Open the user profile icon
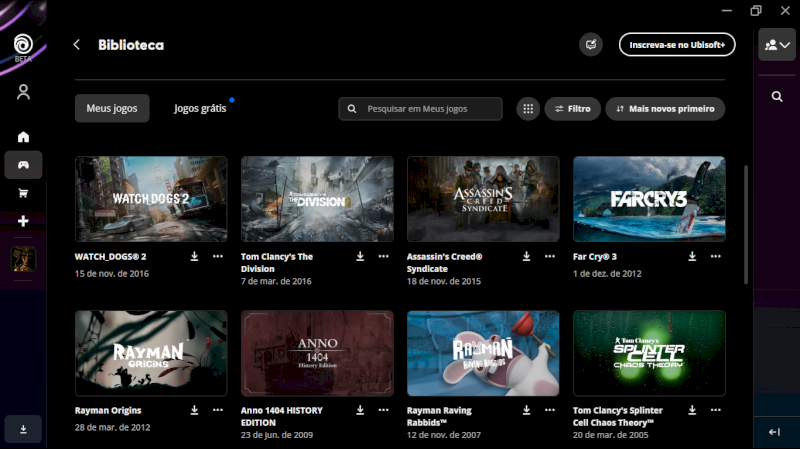Image resolution: width=800 pixels, height=449 pixels. (x=23, y=92)
